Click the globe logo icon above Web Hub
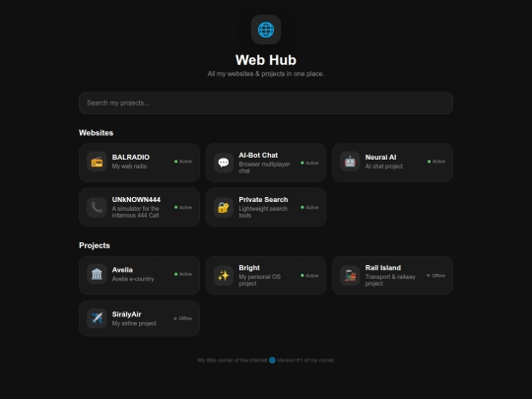 coord(266,30)
